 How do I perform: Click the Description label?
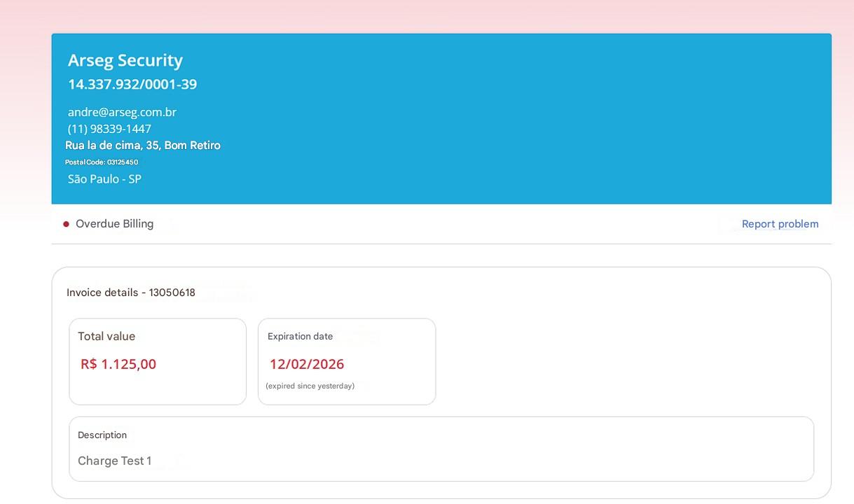[x=102, y=435]
